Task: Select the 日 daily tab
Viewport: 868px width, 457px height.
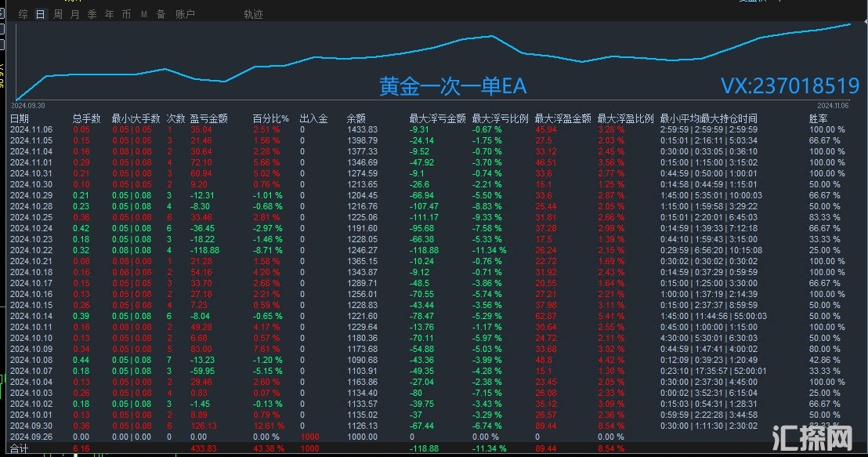Action: tap(41, 14)
